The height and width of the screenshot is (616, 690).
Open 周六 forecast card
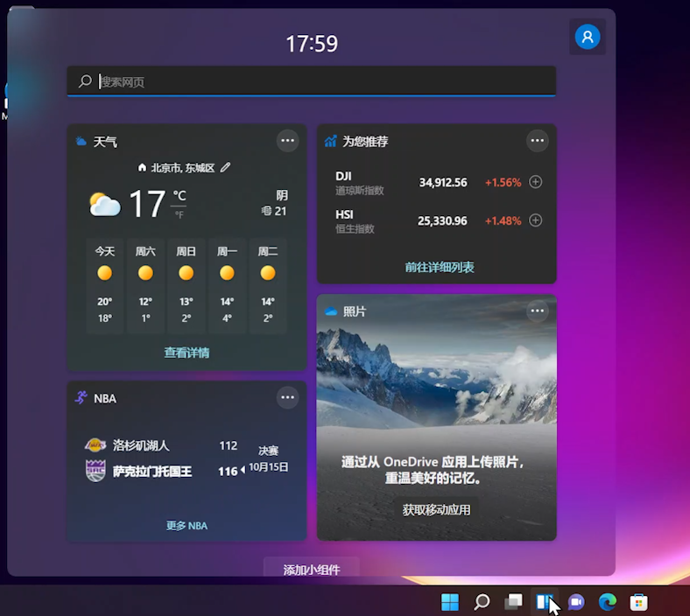pyautogui.click(x=145, y=286)
